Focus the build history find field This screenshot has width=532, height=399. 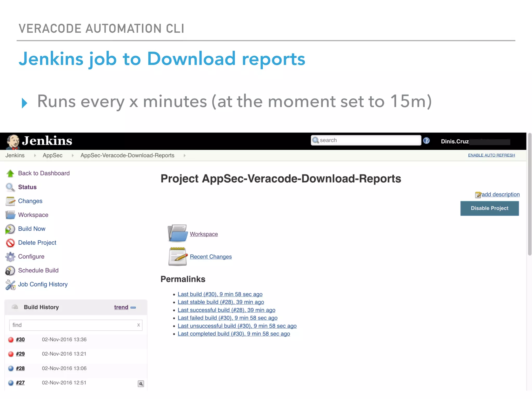pyautogui.click(x=76, y=325)
